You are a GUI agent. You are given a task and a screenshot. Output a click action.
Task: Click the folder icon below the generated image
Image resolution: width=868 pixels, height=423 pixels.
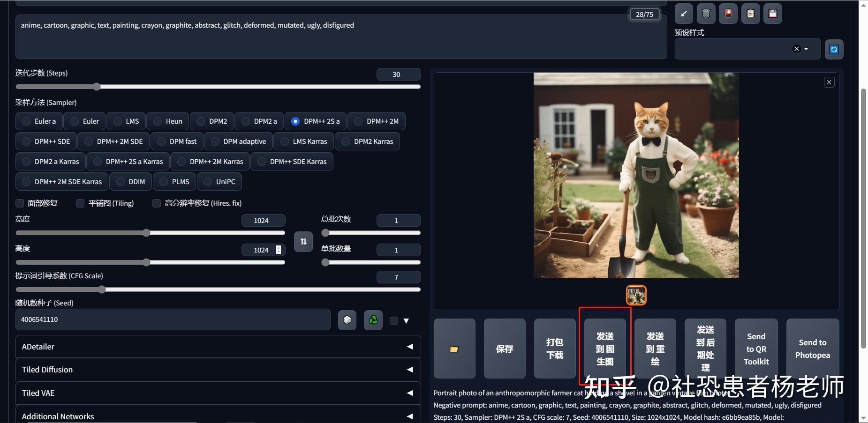454,349
